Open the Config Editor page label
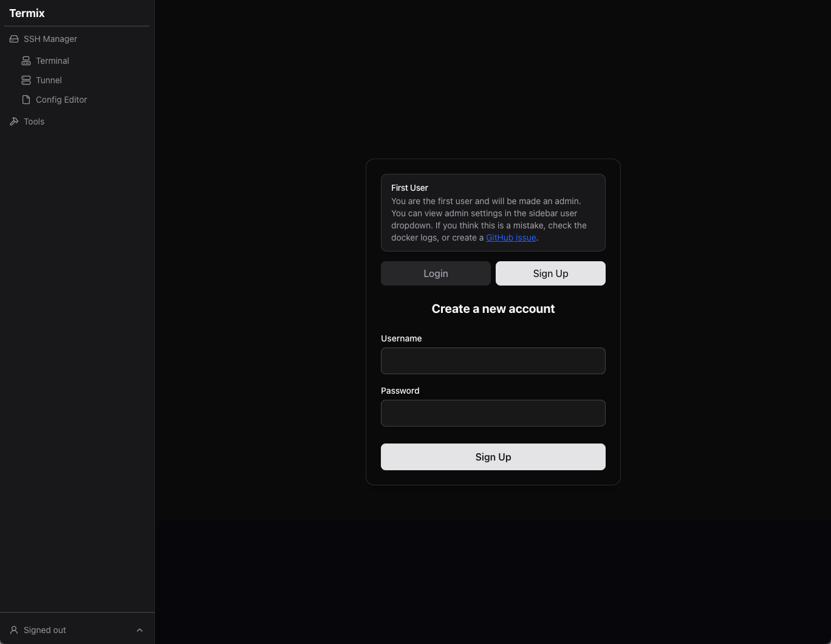 pyautogui.click(x=61, y=100)
